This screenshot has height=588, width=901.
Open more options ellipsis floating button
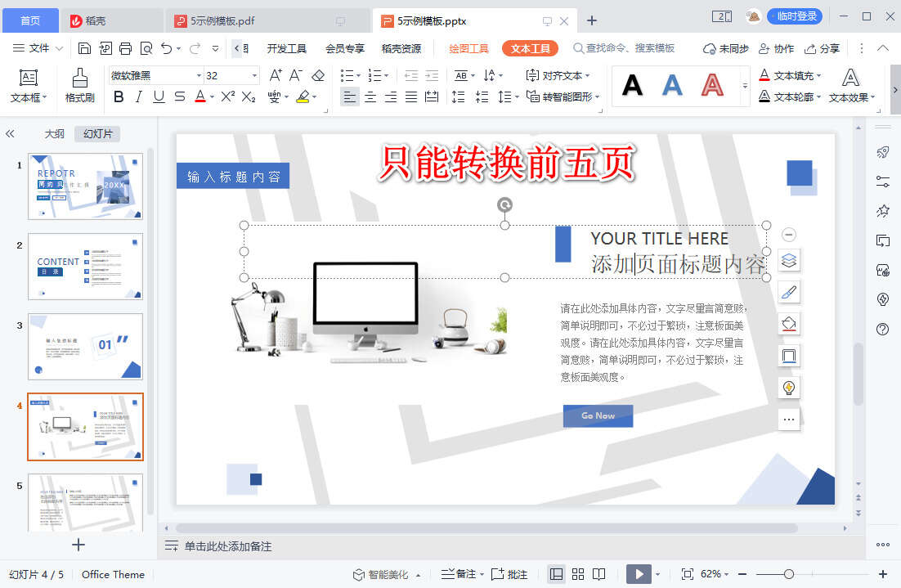789,419
